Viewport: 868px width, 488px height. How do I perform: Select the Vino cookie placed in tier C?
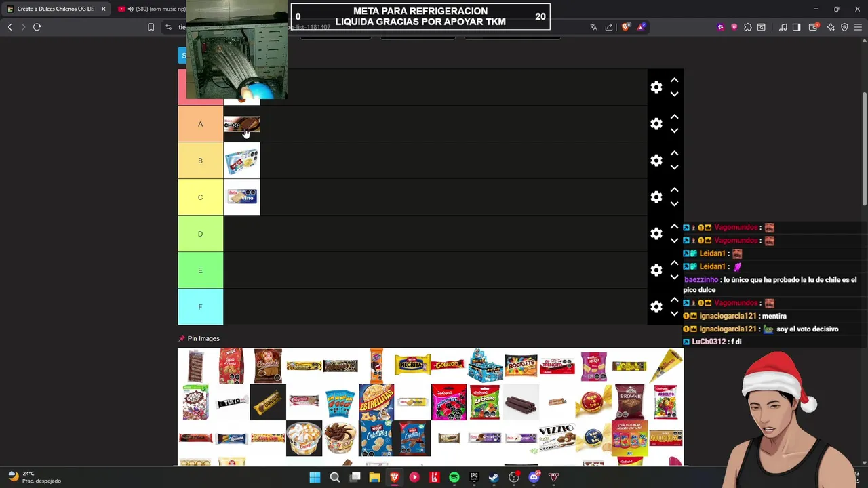(241, 197)
